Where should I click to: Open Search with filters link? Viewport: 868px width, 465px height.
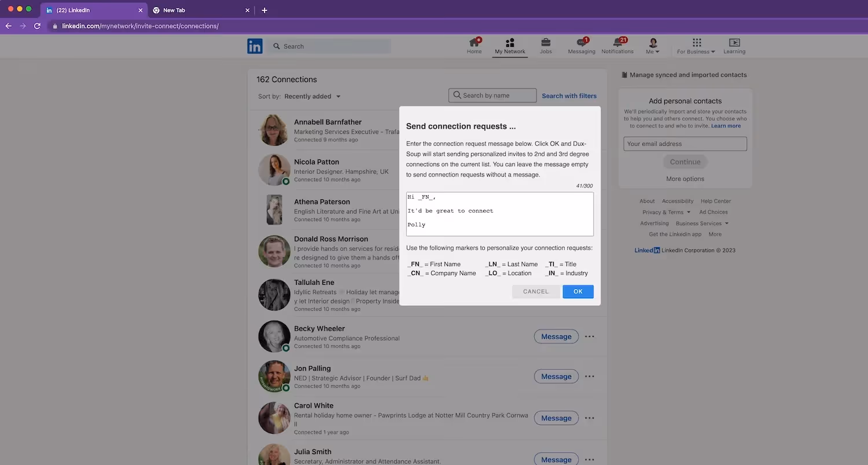point(569,96)
